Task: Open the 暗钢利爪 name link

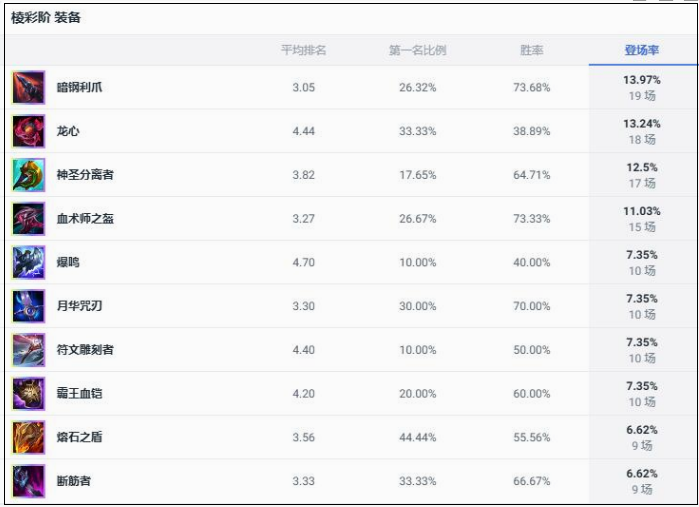Action: pos(79,87)
